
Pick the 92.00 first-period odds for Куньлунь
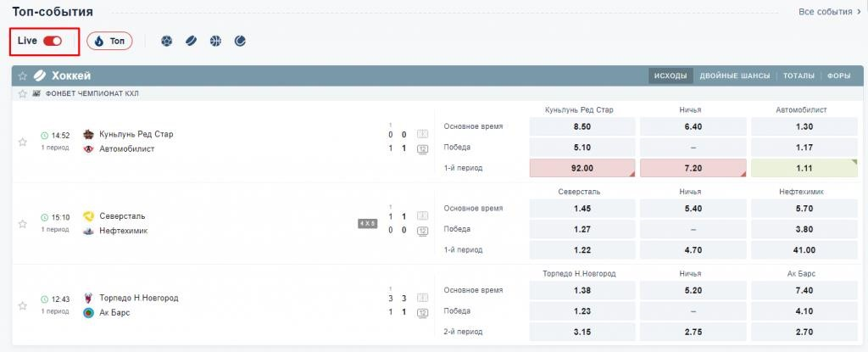click(x=582, y=168)
